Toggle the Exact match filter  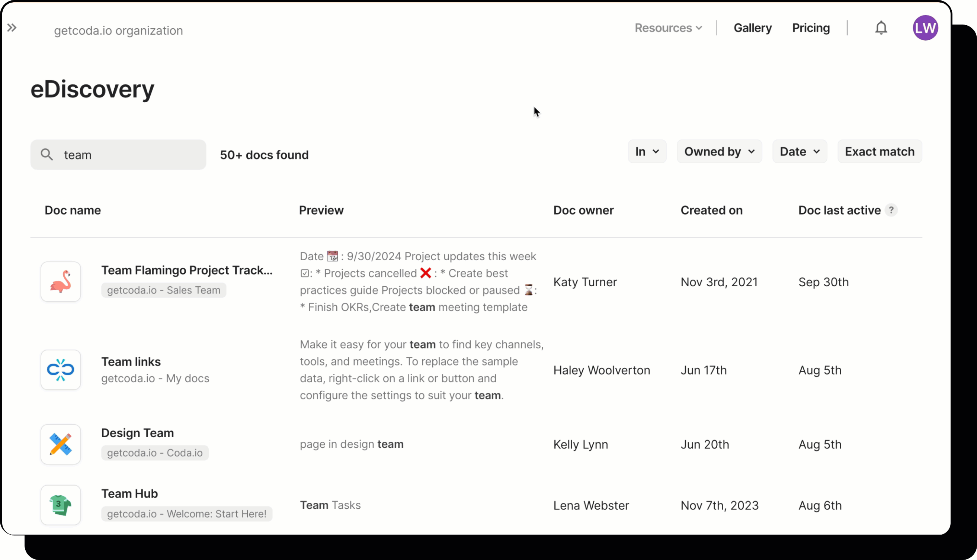[879, 152]
